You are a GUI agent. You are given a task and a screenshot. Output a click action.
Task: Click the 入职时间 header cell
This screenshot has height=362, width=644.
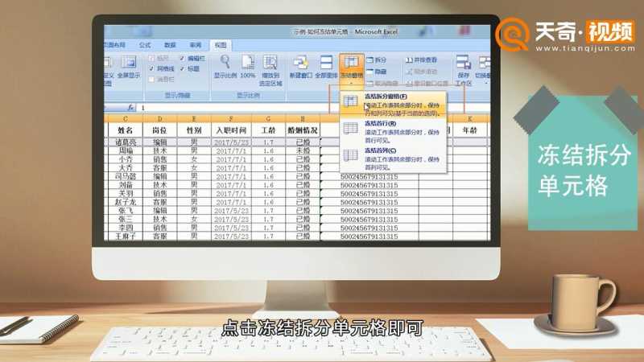[x=231, y=130]
